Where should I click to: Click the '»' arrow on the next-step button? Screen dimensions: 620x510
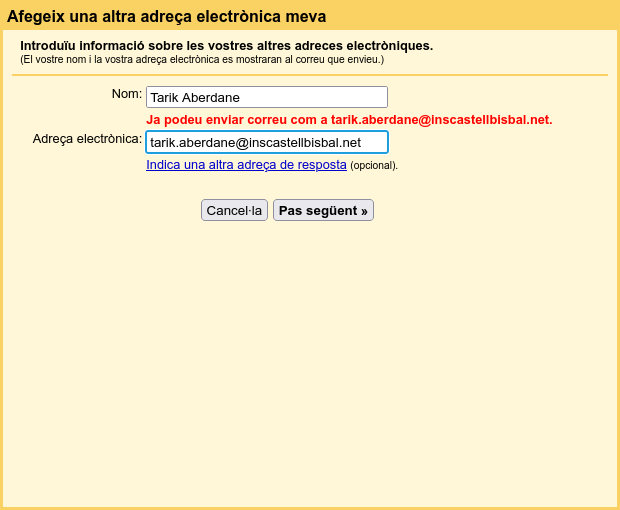pos(365,211)
